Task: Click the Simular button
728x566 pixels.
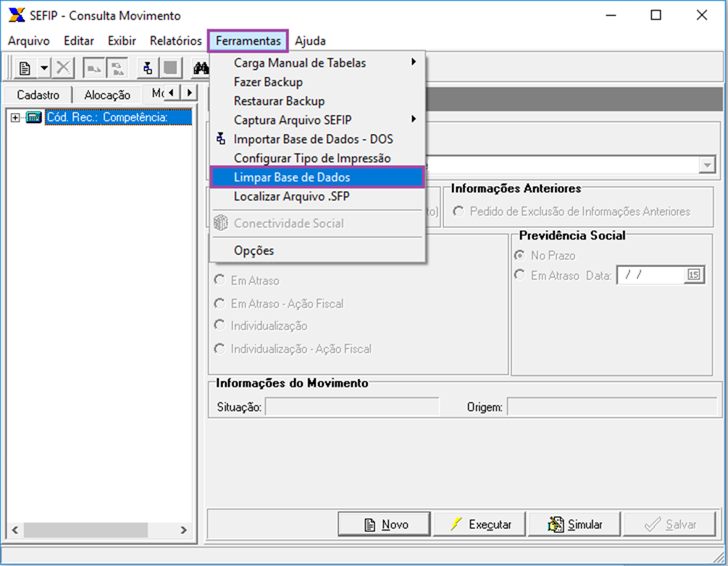Action: 574,524
